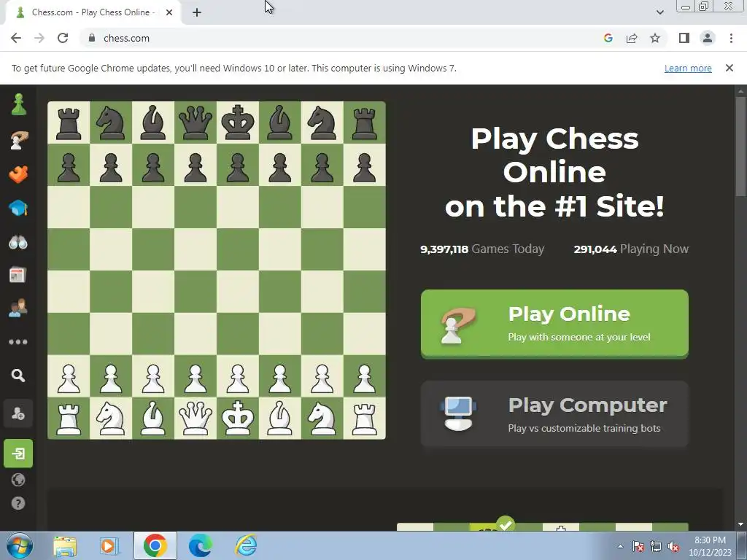The height and width of the screenshot is (560, 747).
Task: Click the green Log In arrow icon
Action: pos(18,454)
